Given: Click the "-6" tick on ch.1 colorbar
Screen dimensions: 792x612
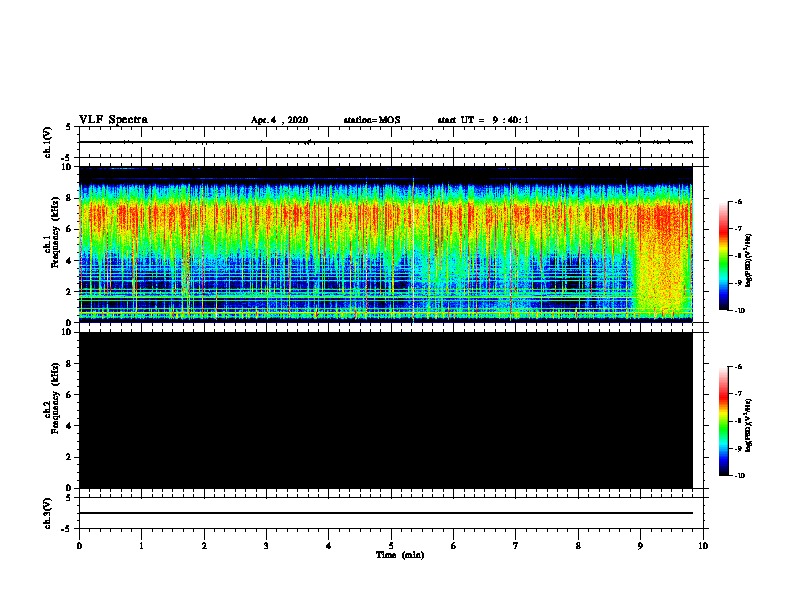Looking at the screenshot, I should tap(738, 201).
